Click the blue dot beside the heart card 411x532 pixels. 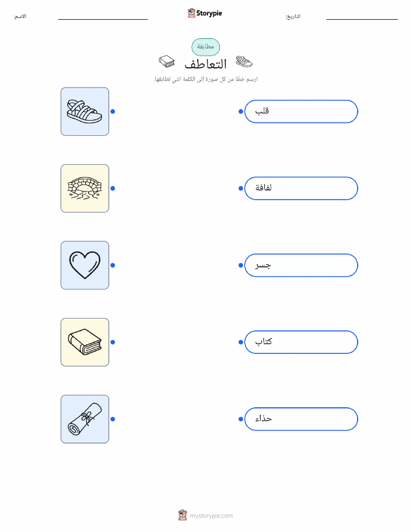113,265
